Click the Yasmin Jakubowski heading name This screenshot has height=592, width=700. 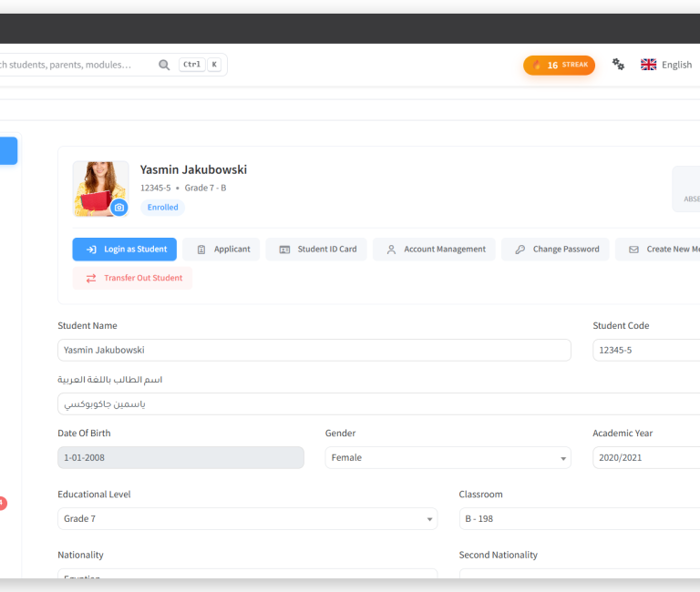point(193,170)
